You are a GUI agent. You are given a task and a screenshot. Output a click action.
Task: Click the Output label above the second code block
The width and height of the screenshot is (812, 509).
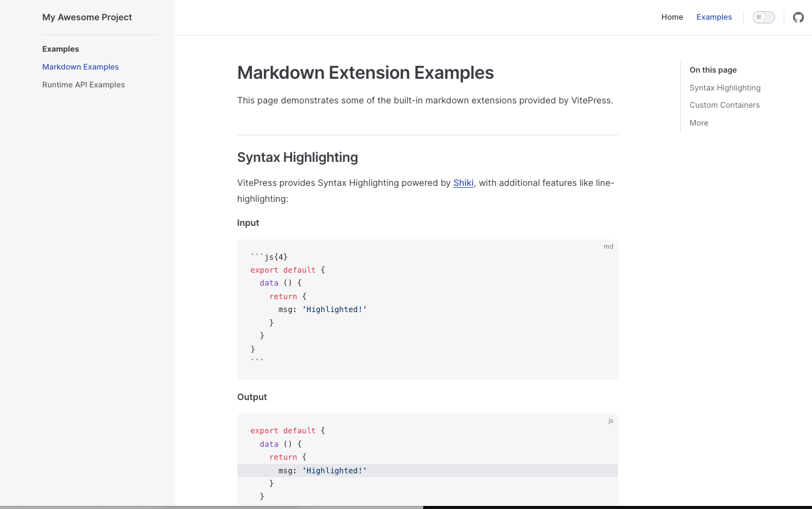pos(252,397)
